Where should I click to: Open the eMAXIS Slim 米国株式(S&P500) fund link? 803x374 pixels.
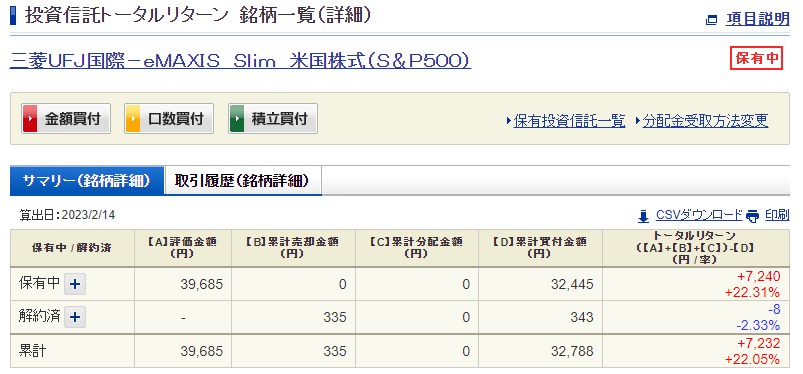click(240, 61)
